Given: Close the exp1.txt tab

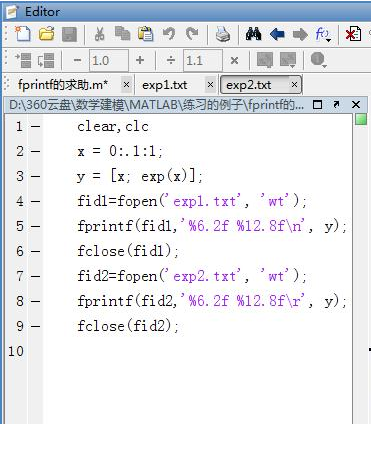Looking at the screenshot, I should [210, 85].
